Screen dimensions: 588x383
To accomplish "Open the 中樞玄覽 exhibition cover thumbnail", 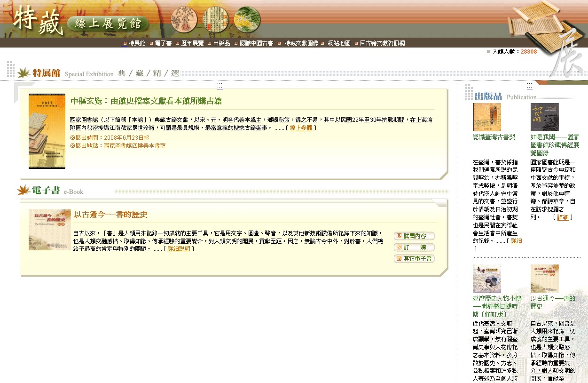I will pyautogui.click(x=47, y=131).
